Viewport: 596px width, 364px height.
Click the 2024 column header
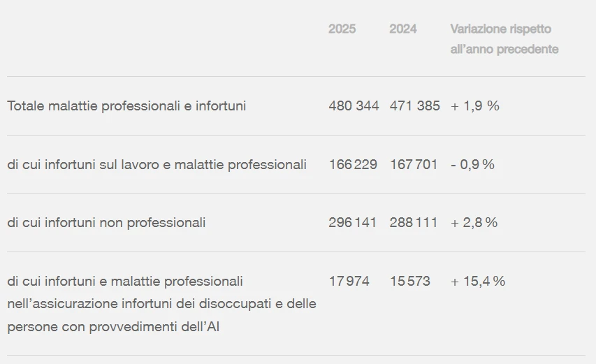coord(403,29)
